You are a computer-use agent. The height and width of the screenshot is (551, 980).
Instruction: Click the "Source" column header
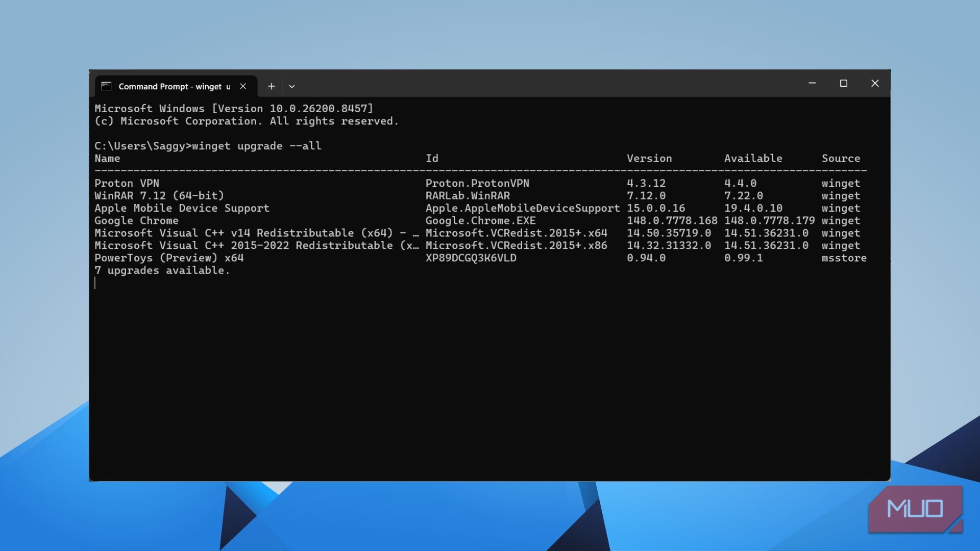pyautogui.click(x=841, y=159)
